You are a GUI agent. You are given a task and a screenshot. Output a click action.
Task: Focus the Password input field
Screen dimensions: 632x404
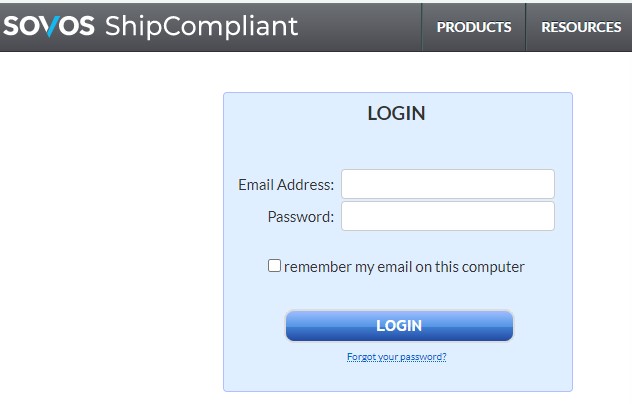tap(448, 216)
